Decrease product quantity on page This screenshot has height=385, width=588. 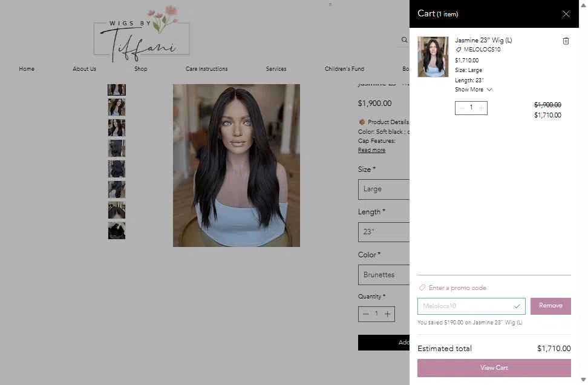point(365,314)
